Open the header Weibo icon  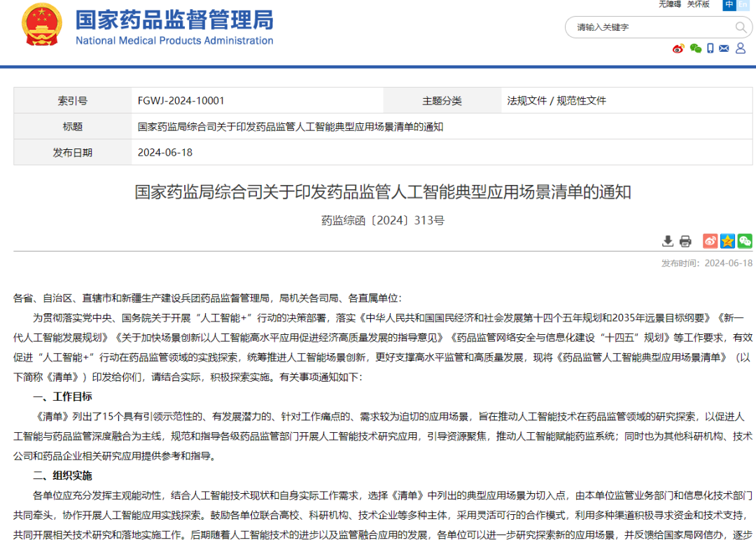tap(678, 48)
